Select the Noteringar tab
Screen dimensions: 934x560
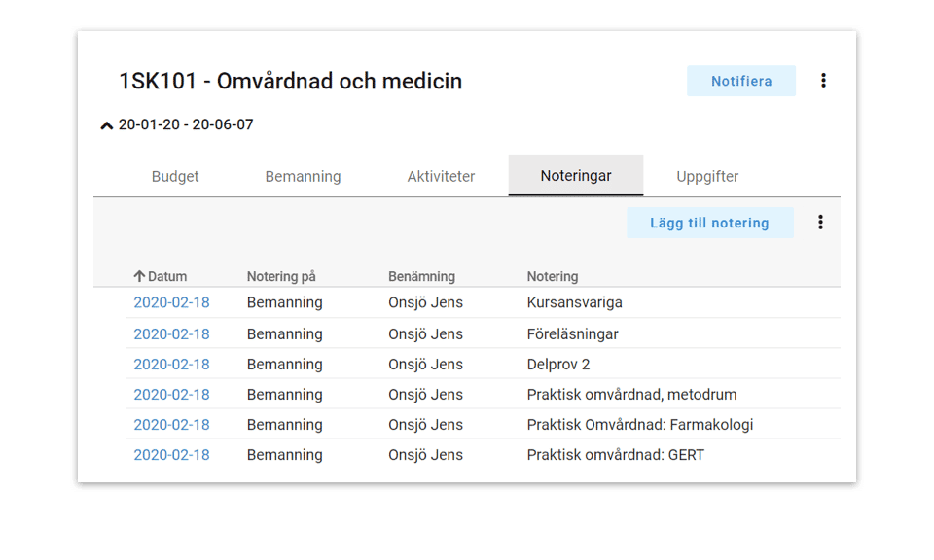pos(576,177)
